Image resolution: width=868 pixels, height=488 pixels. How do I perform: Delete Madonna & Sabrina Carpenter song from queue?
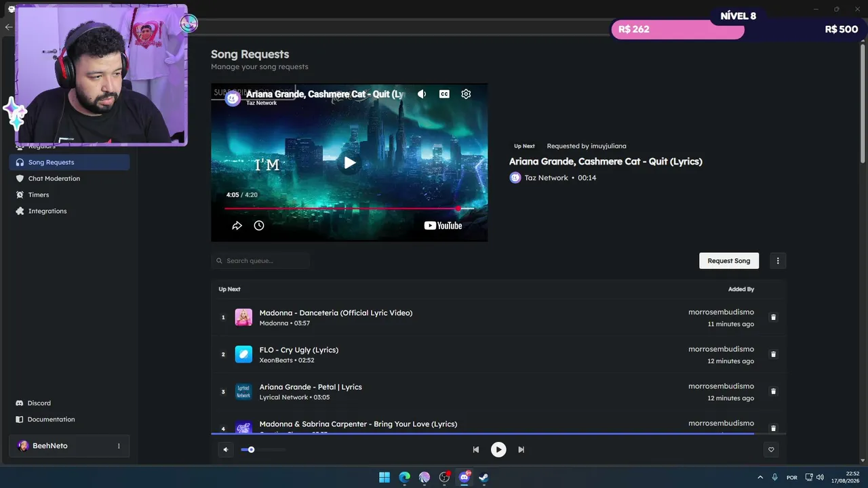[x=773, y=428]
